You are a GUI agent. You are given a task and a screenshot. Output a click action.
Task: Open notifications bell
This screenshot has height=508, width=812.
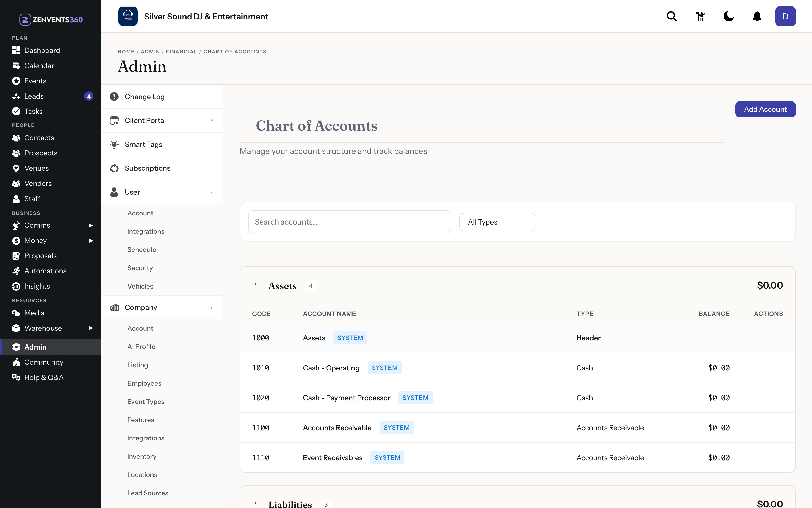pos(757,16)
